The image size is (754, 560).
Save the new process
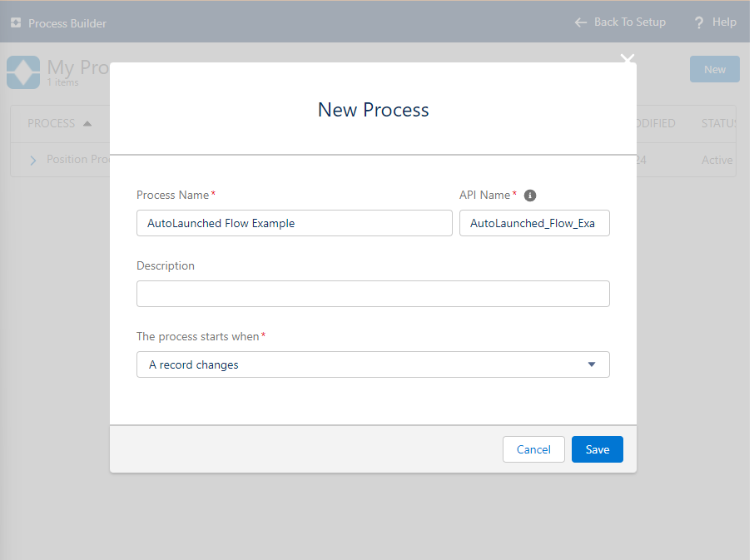click(x=598, y=449)
